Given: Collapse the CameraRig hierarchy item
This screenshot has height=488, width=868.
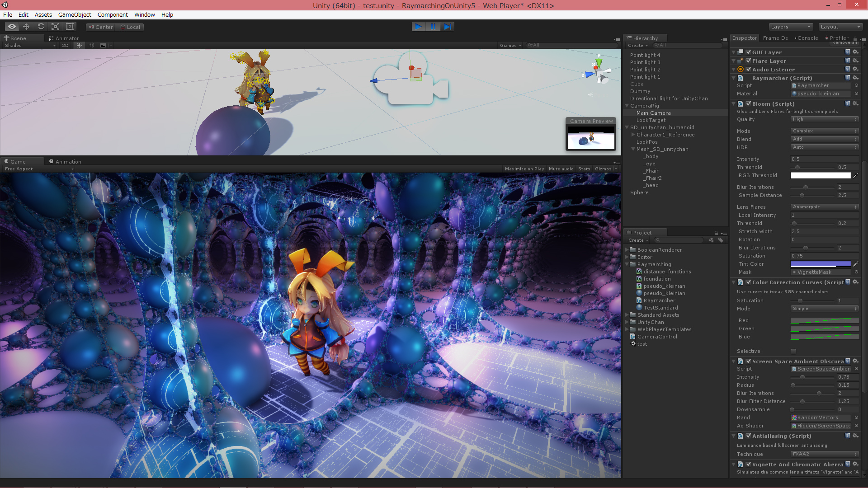Looking at the screenshot, I should (627, 106).
